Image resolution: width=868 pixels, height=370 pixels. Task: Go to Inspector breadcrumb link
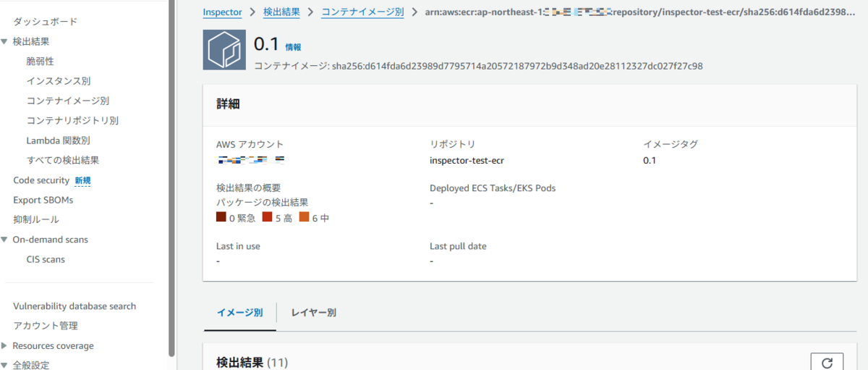click(x=223, y=12)
